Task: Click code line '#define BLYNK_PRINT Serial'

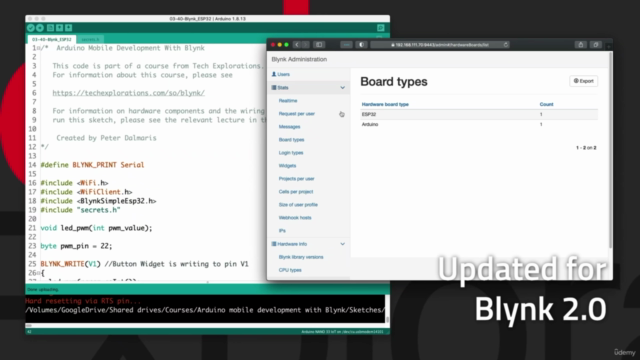Action: 92,165
